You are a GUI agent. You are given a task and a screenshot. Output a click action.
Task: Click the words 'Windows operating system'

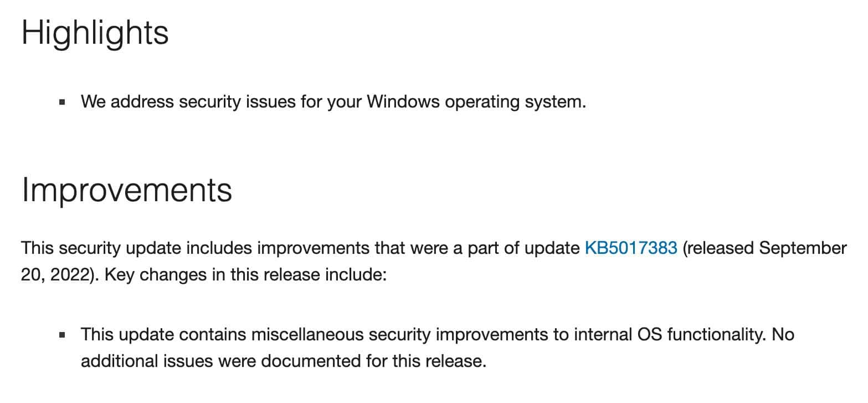476,103
